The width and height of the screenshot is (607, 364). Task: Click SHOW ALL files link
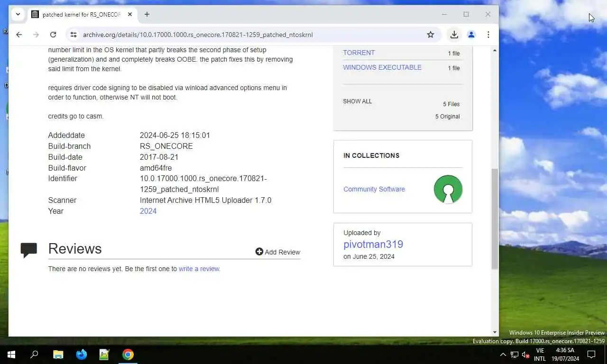(x=358, y=101)
